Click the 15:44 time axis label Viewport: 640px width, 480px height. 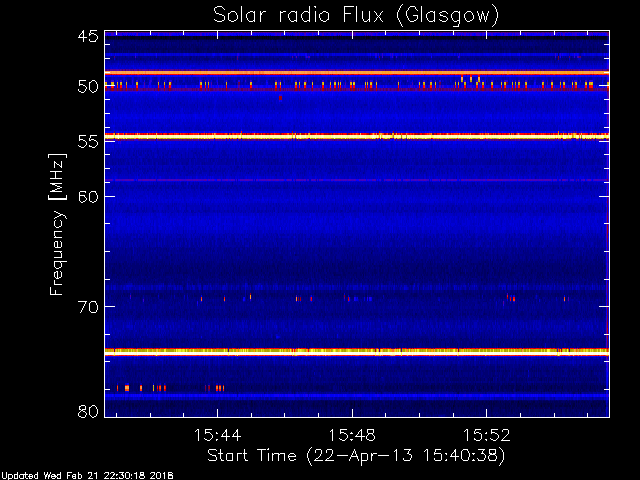pyautogui.click(x=218, y=435)
